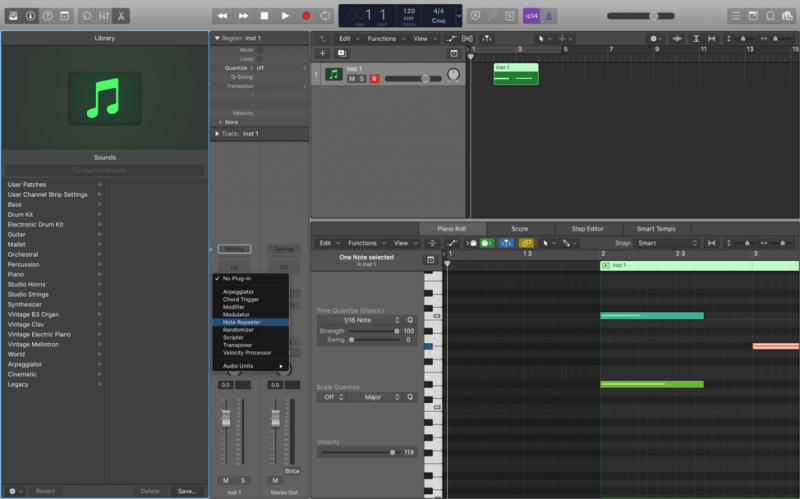Start playback with the play button
This screenshot has height=499, width=800.
pyautogui.click(x=285, y=16)
